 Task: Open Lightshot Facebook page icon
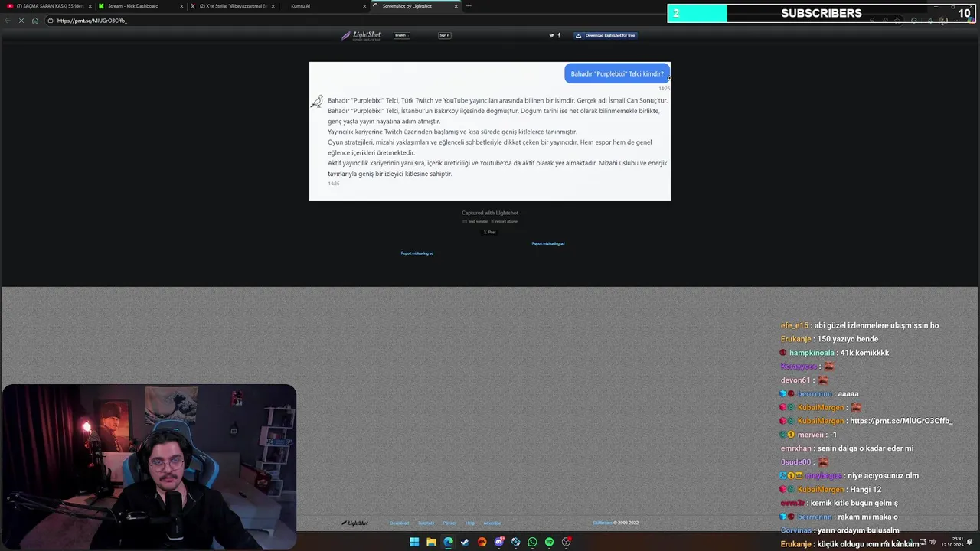pyautogui.click(x=559, y=35)
